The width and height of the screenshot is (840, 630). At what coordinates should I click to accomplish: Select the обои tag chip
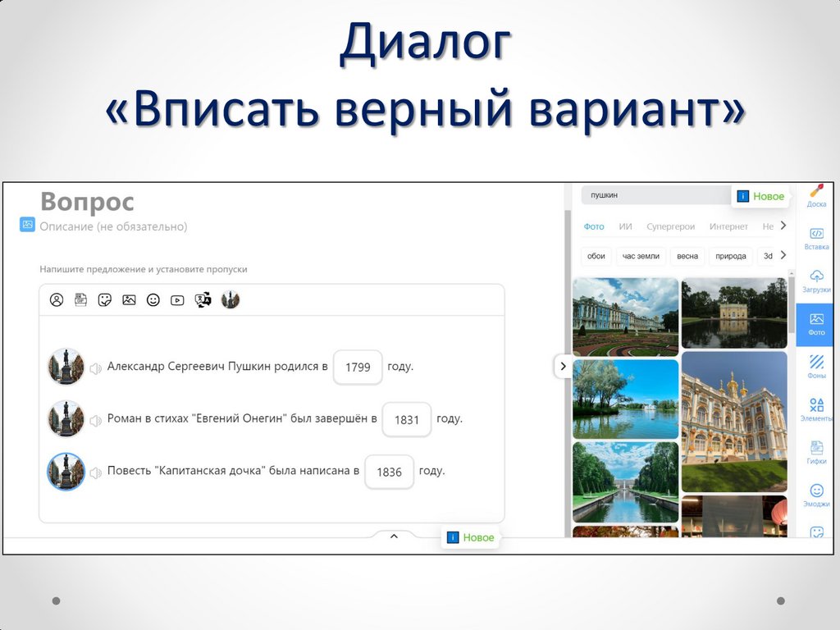click(596, 256)
